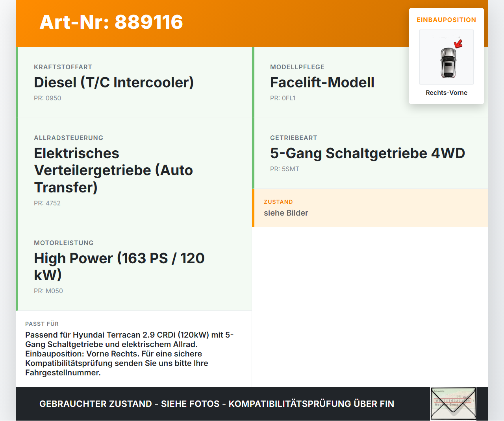Open the envelope document thumbnail in footer

tap(453, 404)
